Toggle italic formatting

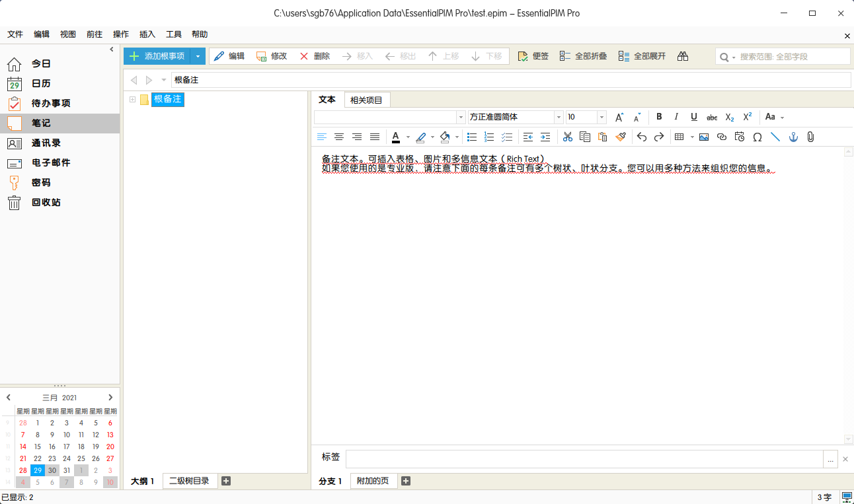(x=676, y=117)
